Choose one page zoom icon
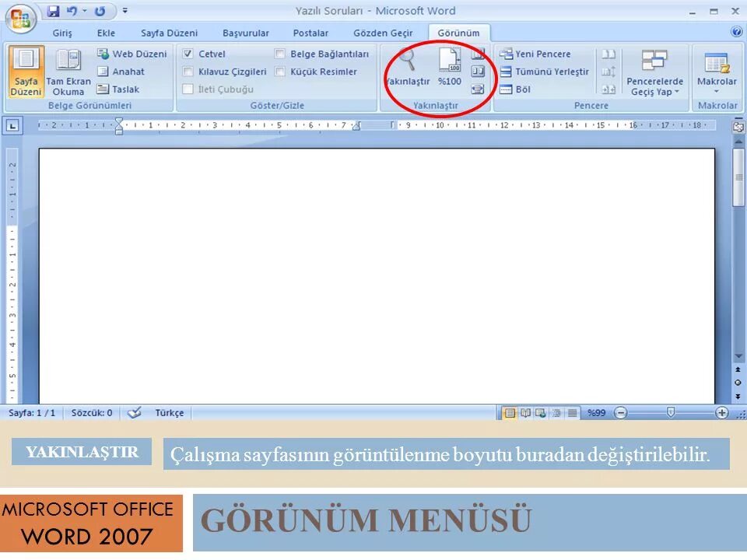This screenshot has height=560, width=747. click(x=478, y=54)
